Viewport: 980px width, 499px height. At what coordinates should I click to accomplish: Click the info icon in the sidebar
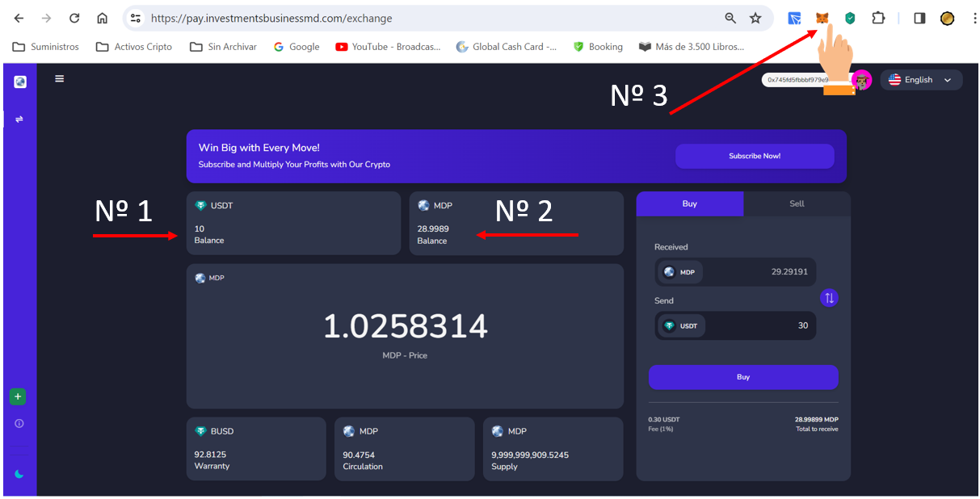click(x=19, y=423)
